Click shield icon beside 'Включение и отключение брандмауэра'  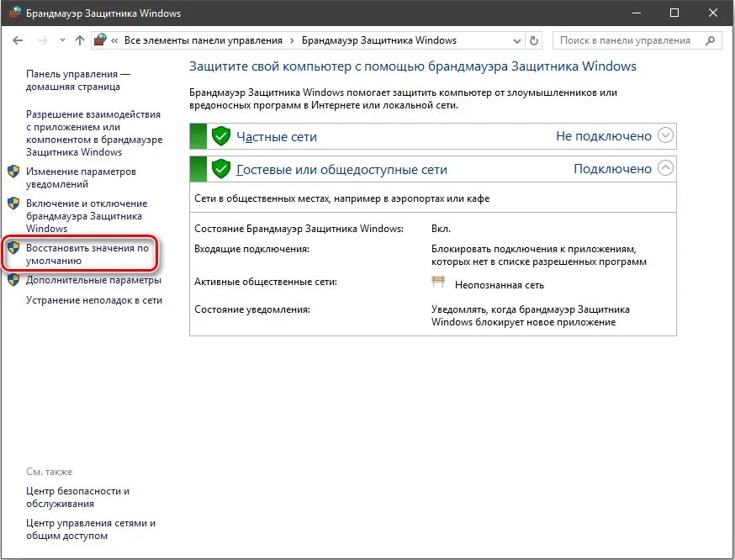[13, 203]
